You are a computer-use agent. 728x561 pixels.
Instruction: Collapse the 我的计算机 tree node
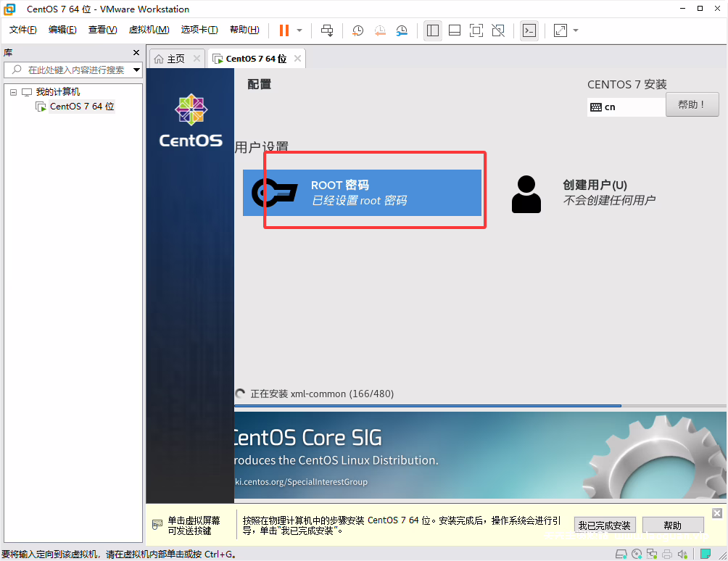click(x=12, y=91)
